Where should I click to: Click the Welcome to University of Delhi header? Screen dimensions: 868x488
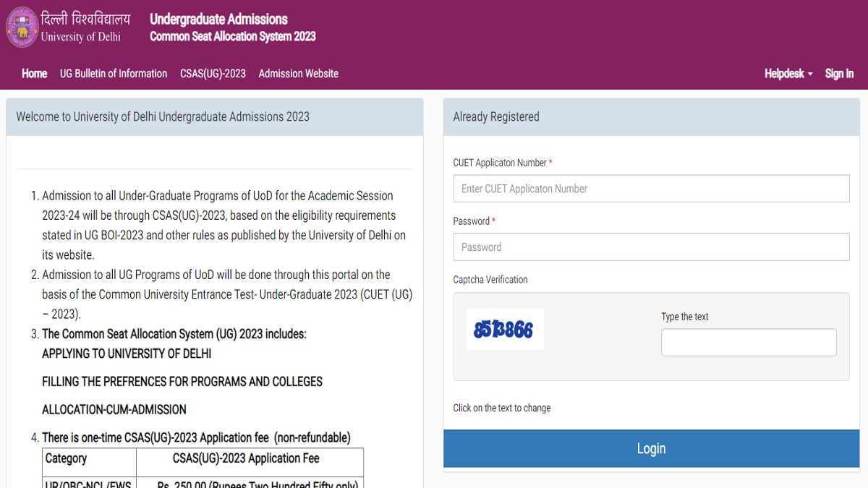215,117
